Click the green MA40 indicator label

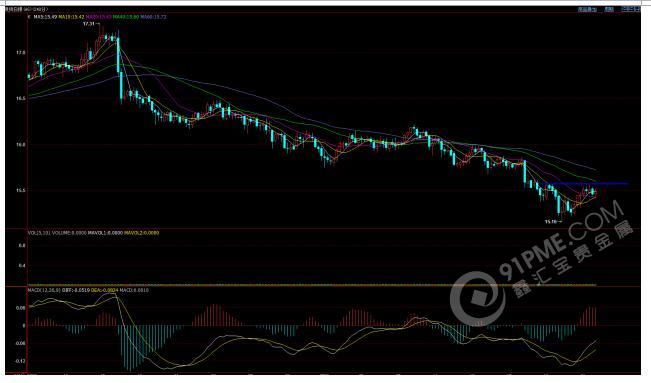(126, 17)
